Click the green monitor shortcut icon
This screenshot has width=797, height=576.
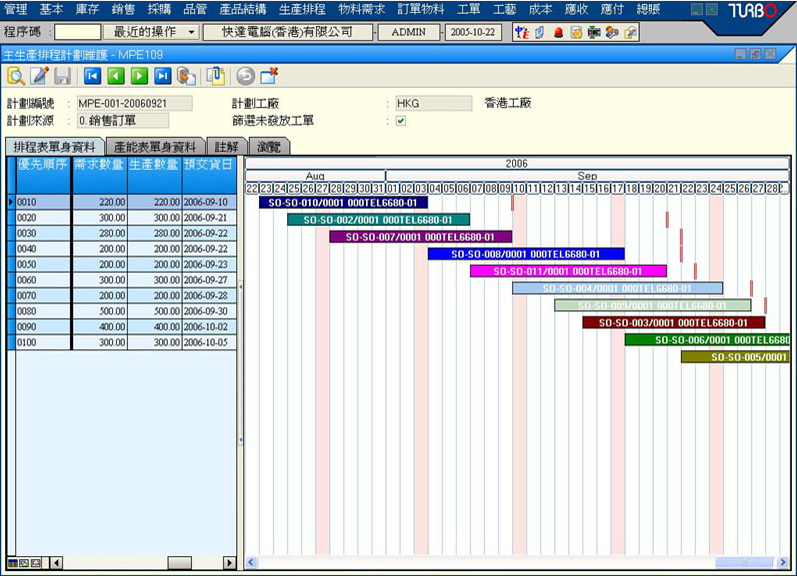594,33
